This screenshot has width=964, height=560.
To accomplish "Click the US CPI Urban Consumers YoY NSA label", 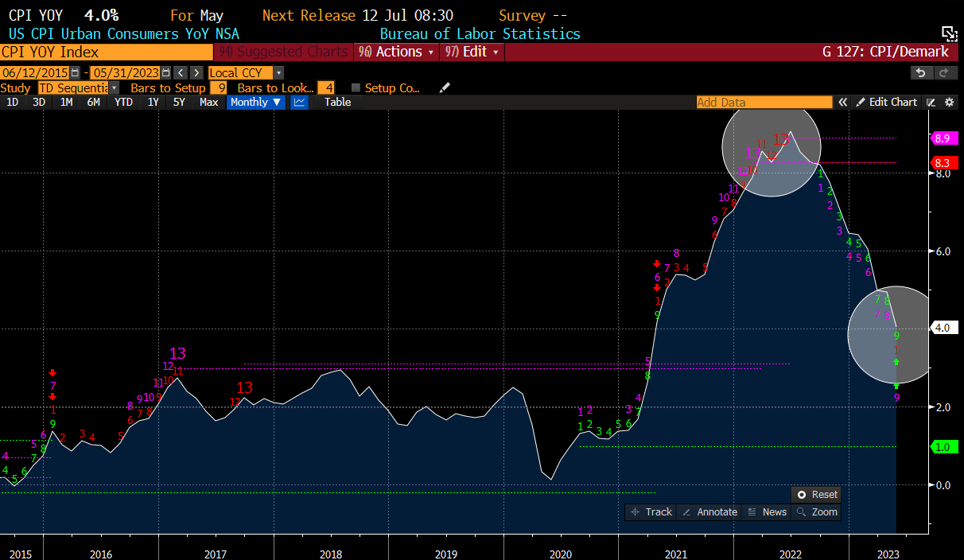I will click(x=123, y=33).
